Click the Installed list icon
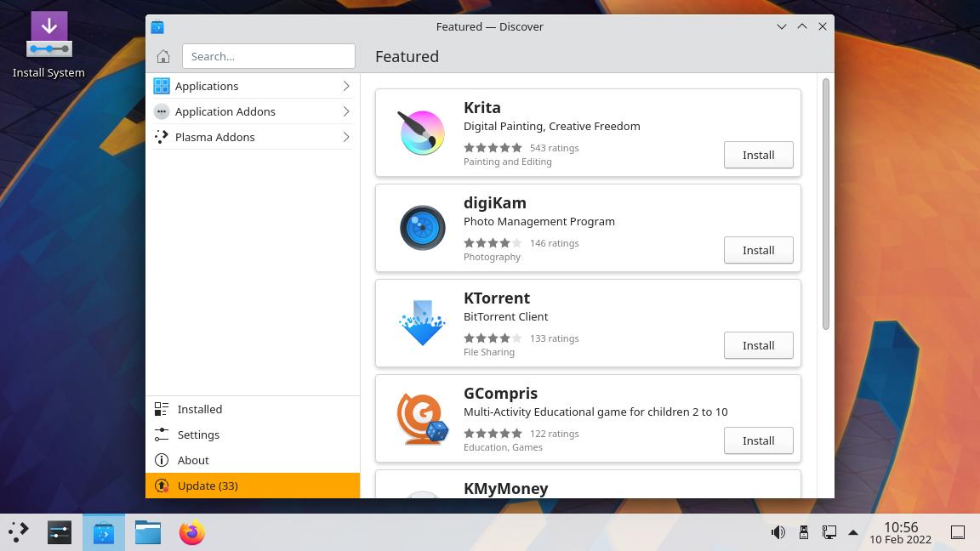The height and width of the screenshot is (551, 980). pyautogui.click(x=162, y=409)
